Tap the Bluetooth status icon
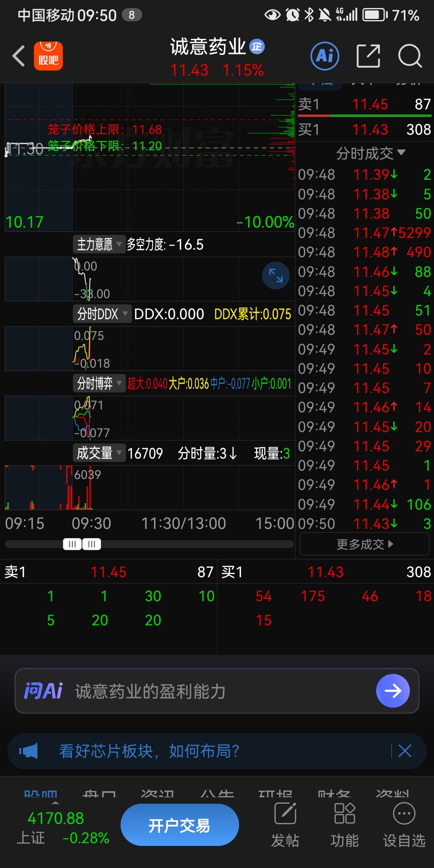This screenshot has height=868, width=434. click(309, 15)
